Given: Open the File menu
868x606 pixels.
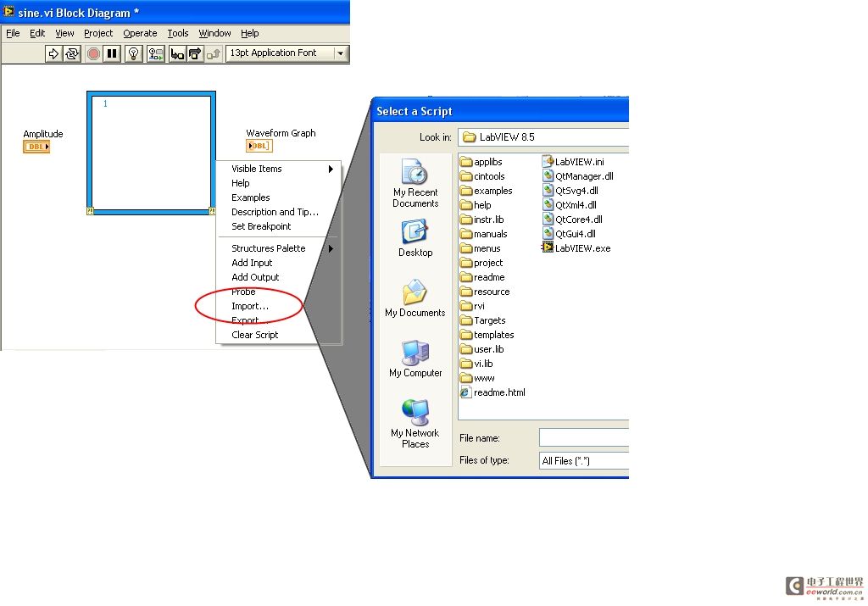Looking at the screenshot, I should (13, 33).
